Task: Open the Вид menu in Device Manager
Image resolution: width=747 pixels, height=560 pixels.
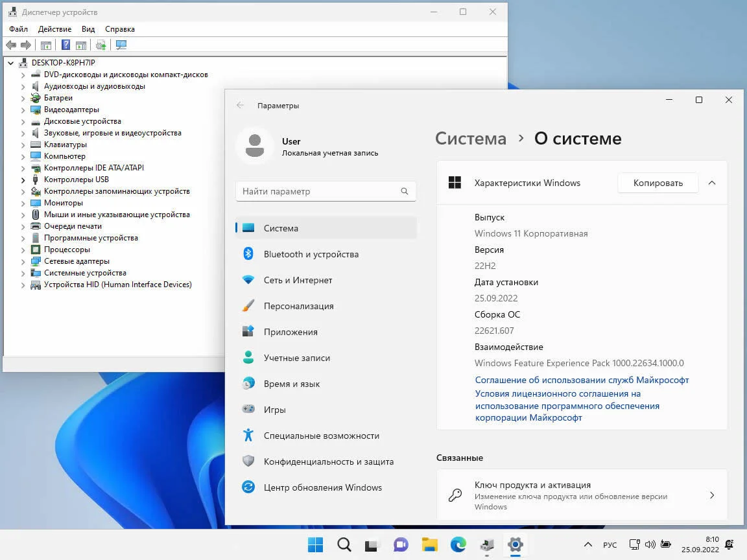Action: click(88, 29)
